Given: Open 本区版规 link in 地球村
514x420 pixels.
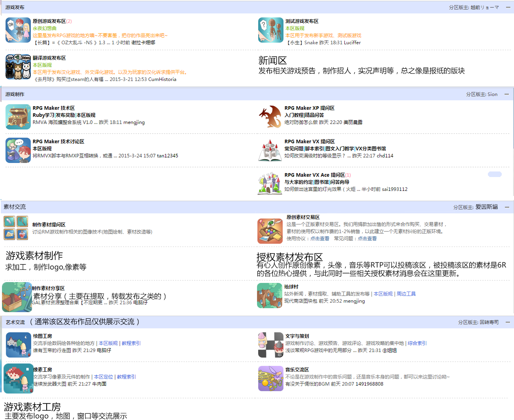Looking at the screenshot, I should [383, 294].
